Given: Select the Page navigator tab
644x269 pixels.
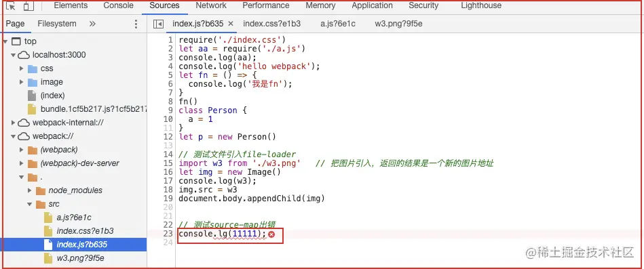Looking at the screenshot, I should tap(15, 24).
